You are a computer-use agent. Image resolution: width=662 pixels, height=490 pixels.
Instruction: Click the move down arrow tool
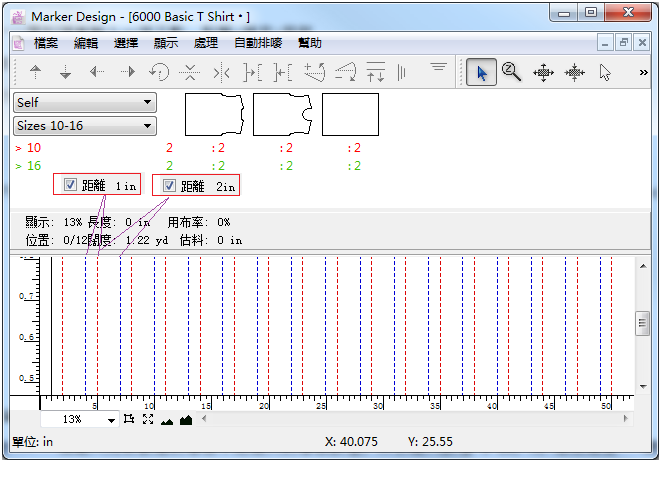(x=65, y=72)
